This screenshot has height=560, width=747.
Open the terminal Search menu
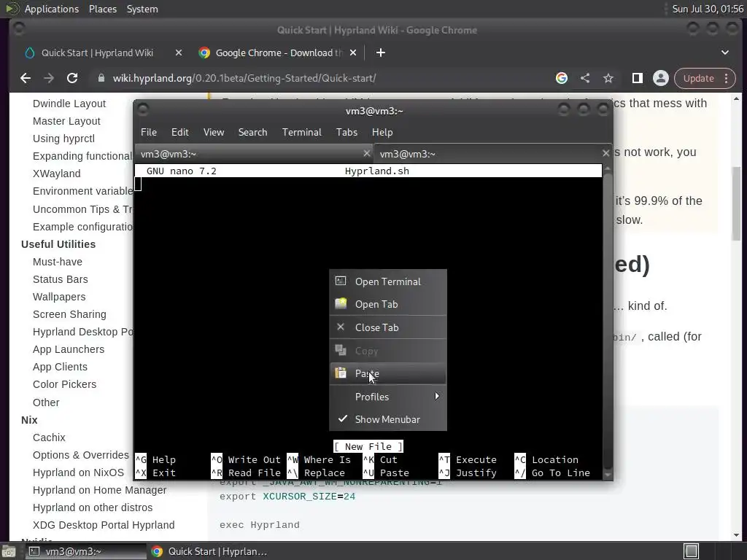[252, 133]
